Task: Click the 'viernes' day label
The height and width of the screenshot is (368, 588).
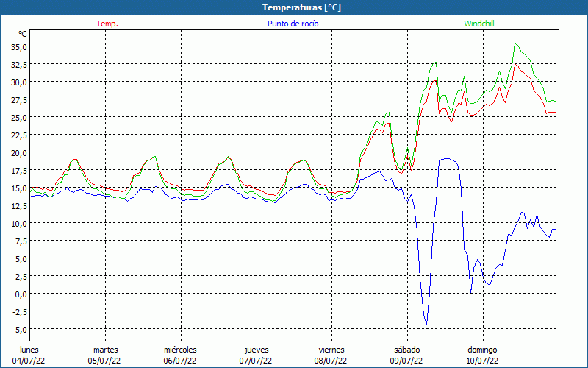Action: pos(331,350)
